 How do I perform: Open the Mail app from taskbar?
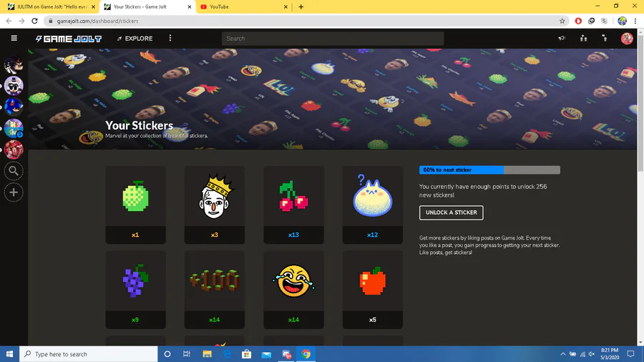pyautogui.click(x=266, y=354)
